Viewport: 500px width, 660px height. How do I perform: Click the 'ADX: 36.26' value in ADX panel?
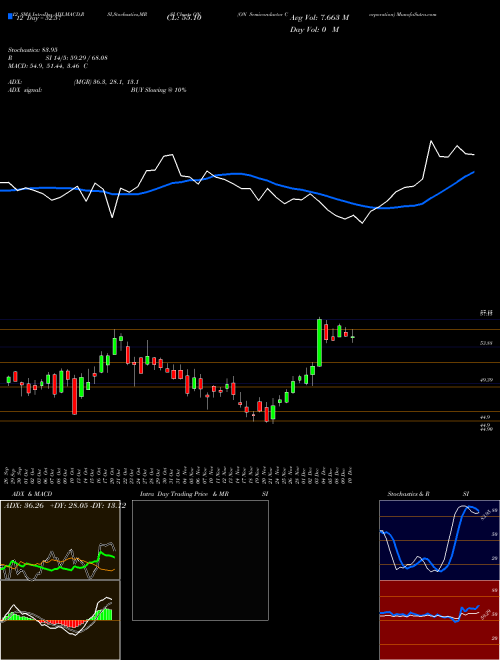click(24, 506)
